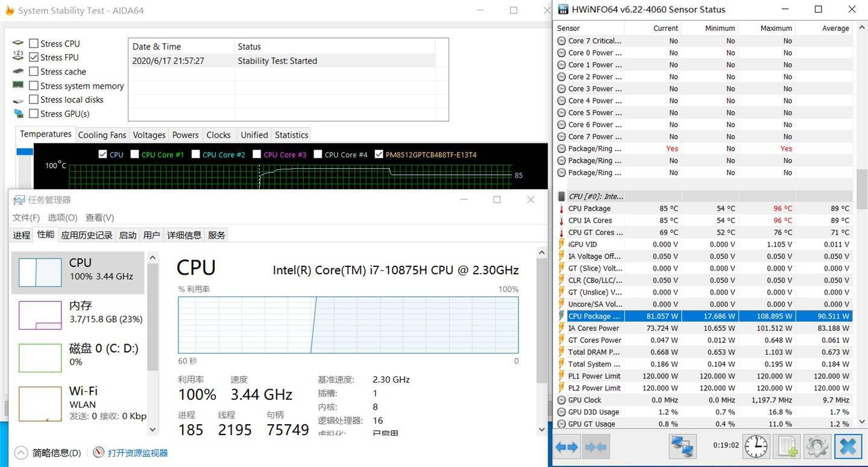Image resolution: width=868 pixels, height=467 pixels.
Task: Enable Stress GPU(s) checkbox
Action: point(34,114)
